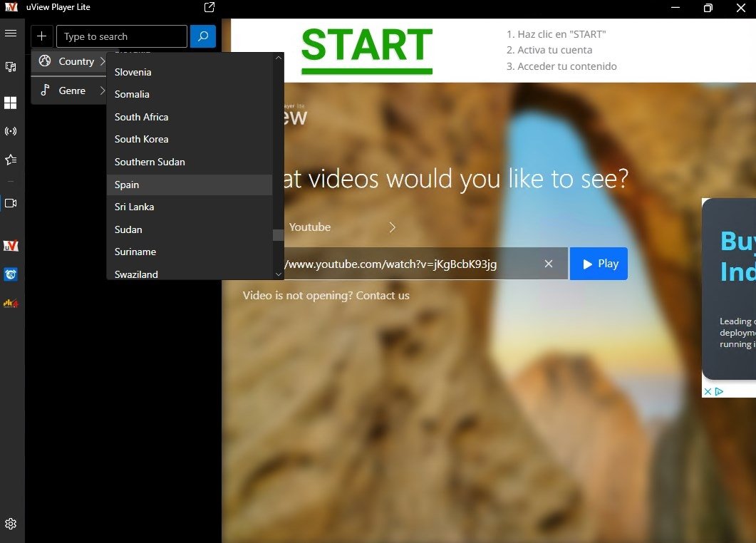The width and height of the screenshot is (756, 543).
Task: Click the blue search magnifier button
Action: pos(203,36)
